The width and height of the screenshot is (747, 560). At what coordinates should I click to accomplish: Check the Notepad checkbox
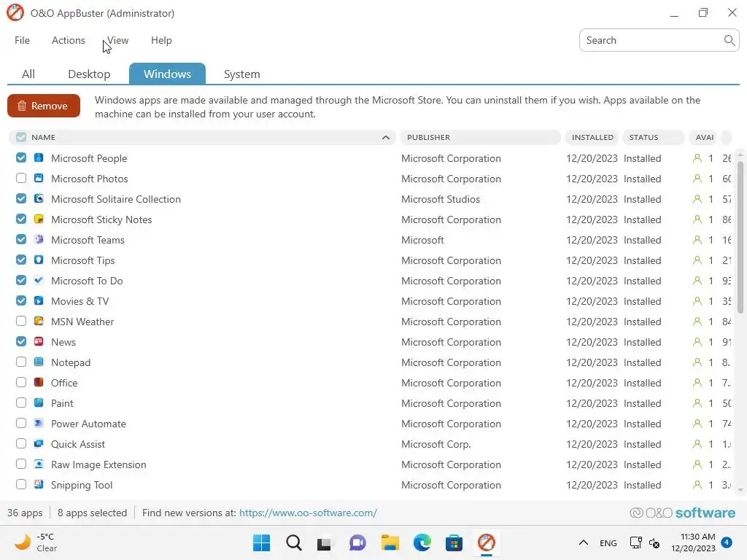[x=21, y=362]
